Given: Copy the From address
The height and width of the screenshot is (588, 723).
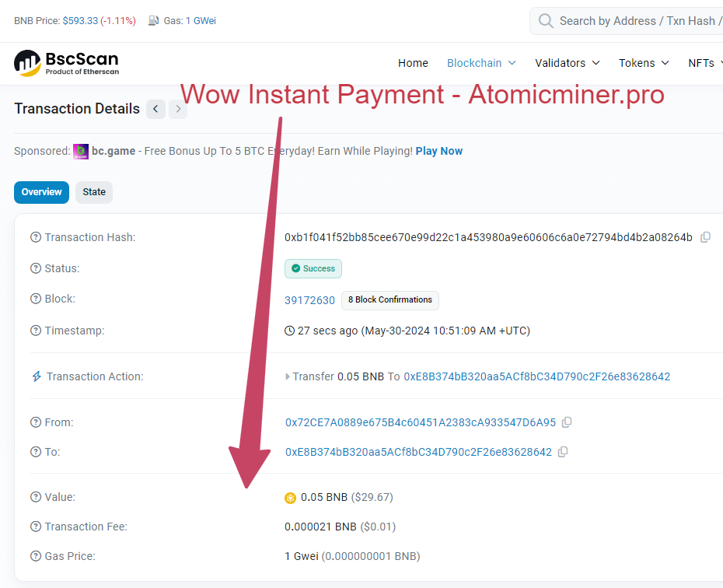Looking at the screenshot, I should 567,422.
